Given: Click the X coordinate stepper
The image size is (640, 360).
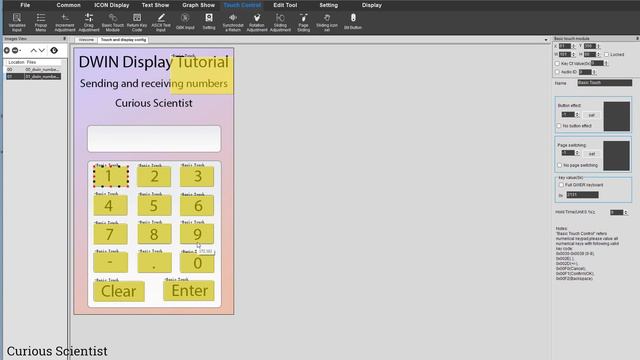Looking at the screenshot, I should pos(573,46).
